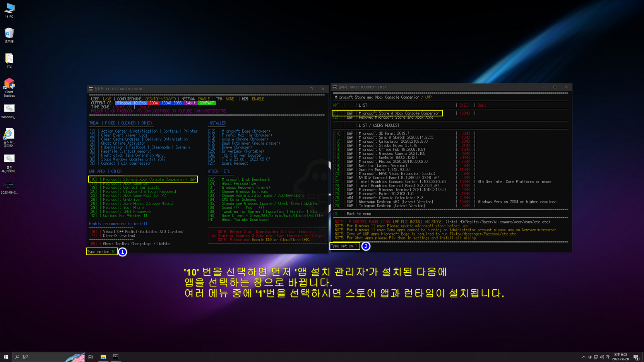Image resolution: width=644 pixels, height=362 pixels.
Task: Select the 꼼지락 Internet Explorer shortcut icon
Action: click(9, 138)
